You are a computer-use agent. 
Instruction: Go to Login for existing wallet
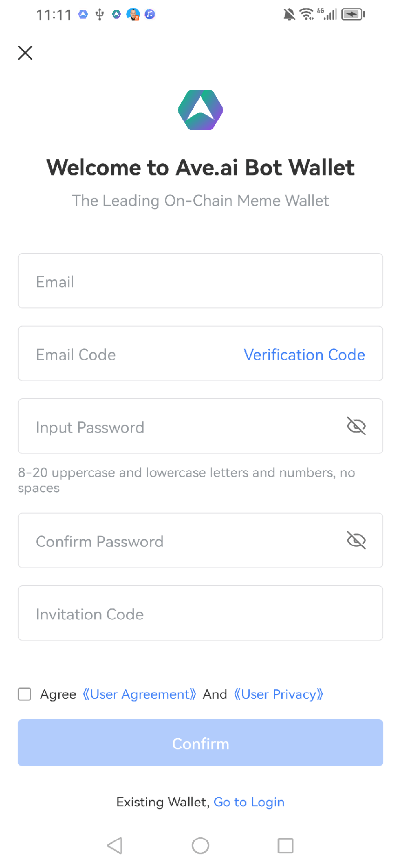point(249,802)
